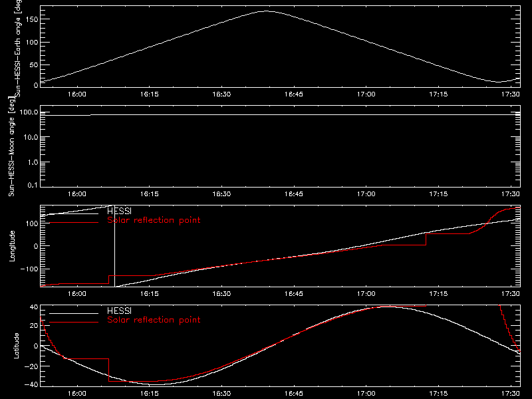Select HESSI legend label in Longitude plot
532x399 pixels.
(119, 211)
